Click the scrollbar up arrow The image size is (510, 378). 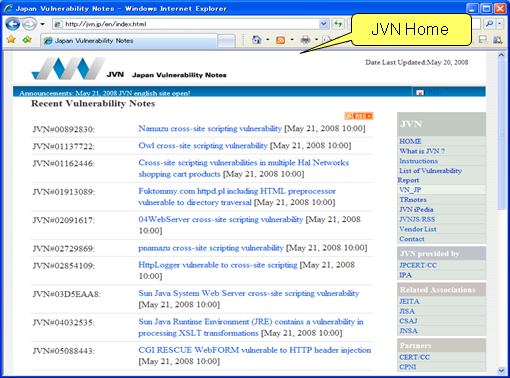click(x=501, y=56)
